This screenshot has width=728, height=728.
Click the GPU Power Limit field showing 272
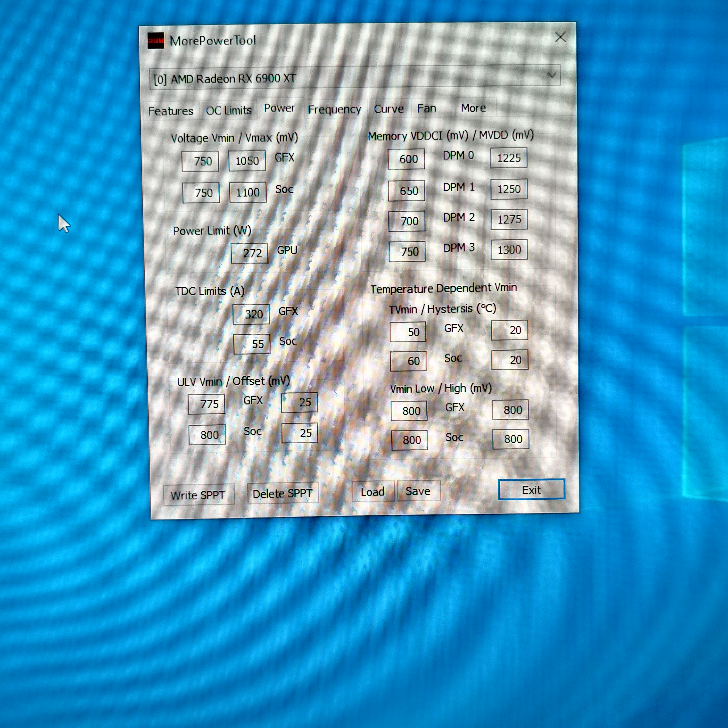point(249,253)
